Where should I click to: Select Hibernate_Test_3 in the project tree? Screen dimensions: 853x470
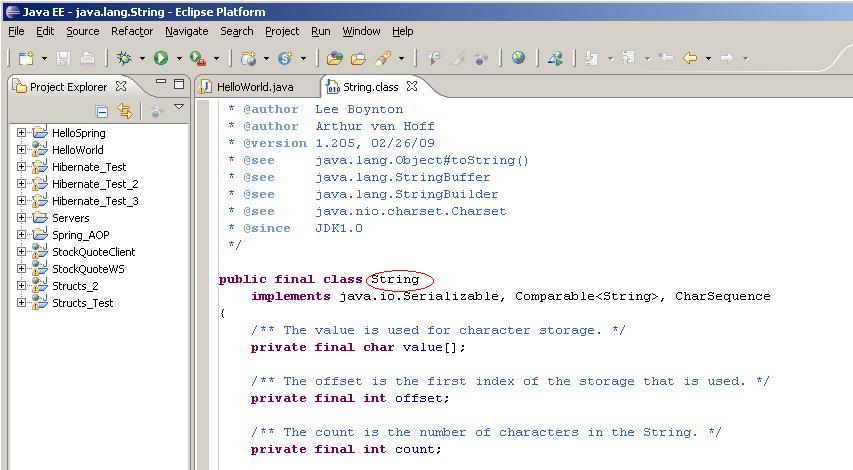click(x=95, y=201)
